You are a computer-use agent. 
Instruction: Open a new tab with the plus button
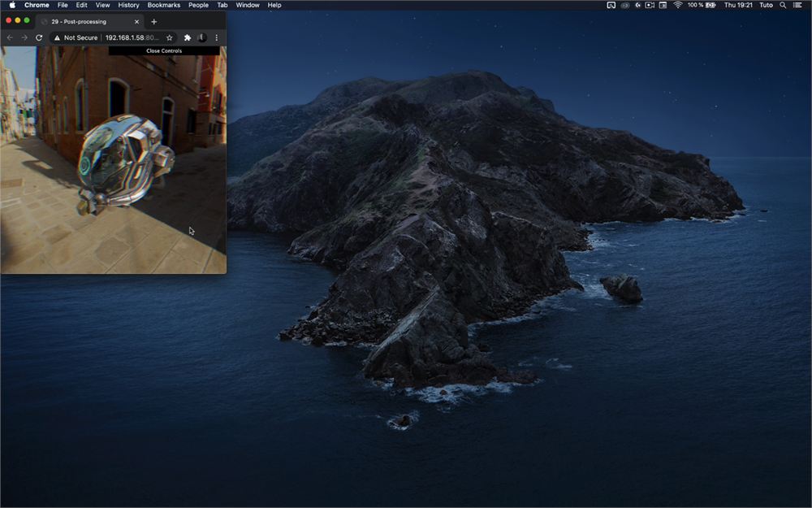[x=153, y=22]
